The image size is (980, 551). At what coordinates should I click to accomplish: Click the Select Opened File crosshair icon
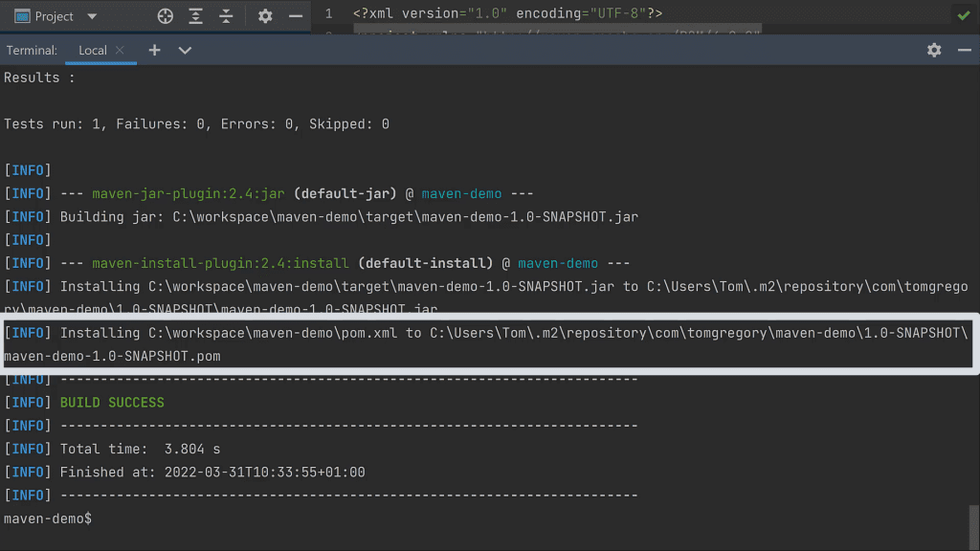(x=166, y=16)
